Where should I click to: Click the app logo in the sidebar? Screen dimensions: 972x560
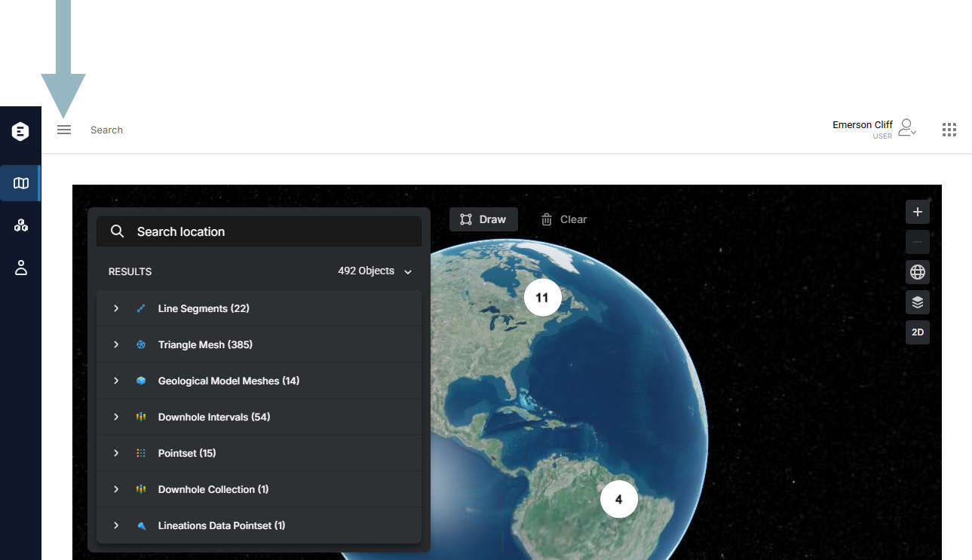[x=20, y=132]
